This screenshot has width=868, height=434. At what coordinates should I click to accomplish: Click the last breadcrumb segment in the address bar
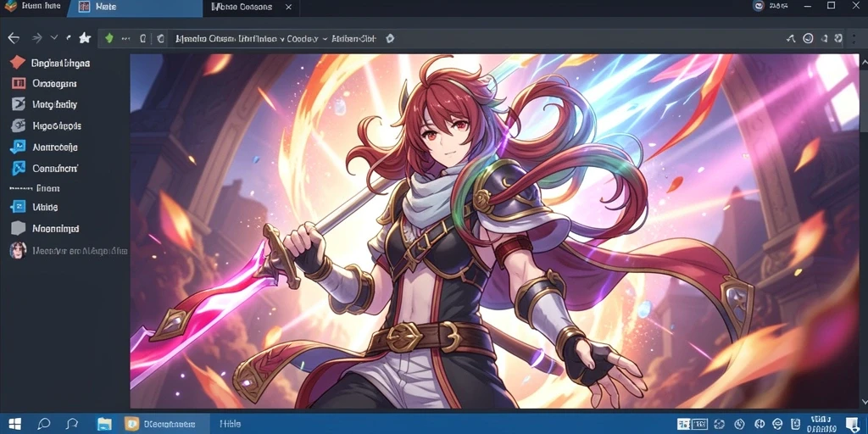tap(353, 39)
